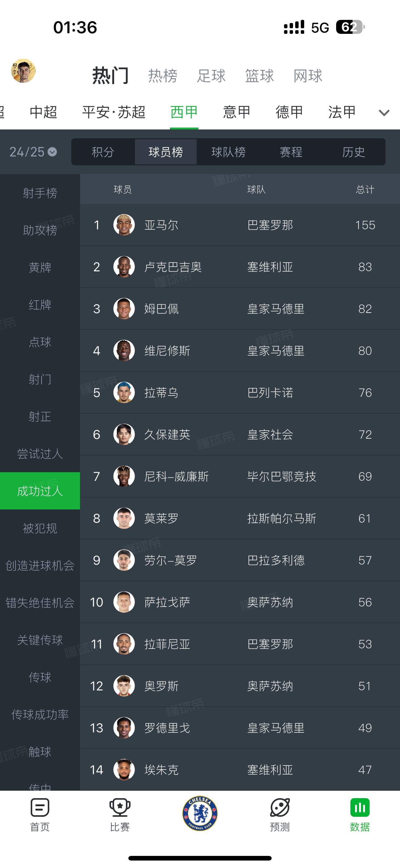Tap the 赛程 schedule tab
The image size is (400, 868).
point(291,152)
